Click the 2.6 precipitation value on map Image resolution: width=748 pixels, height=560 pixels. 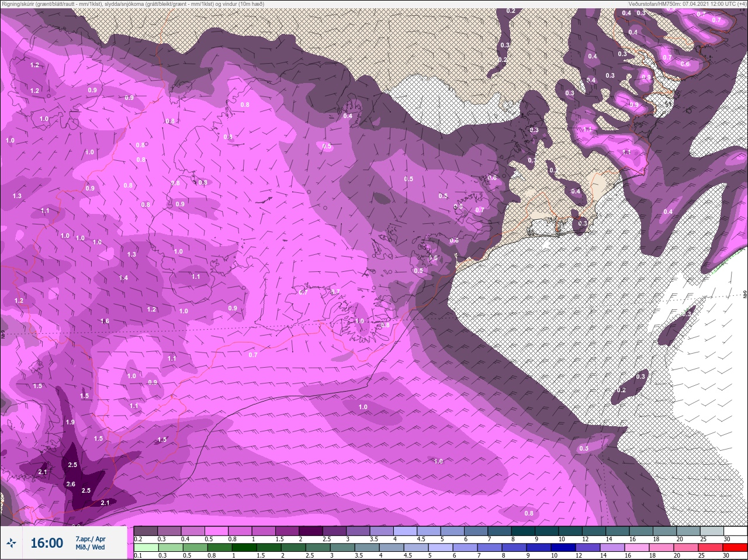tap(71, 484)
